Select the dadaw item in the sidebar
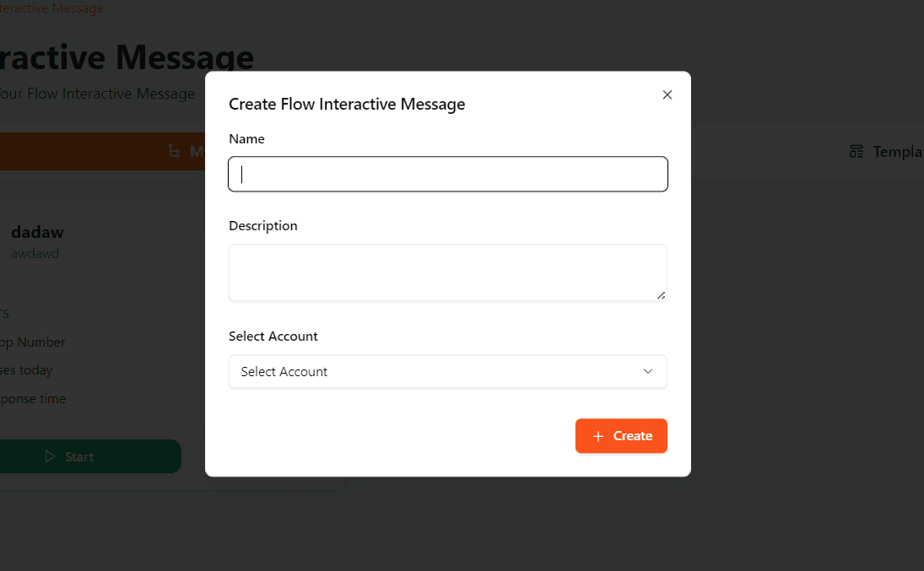Image resolution: width=924 pixels, height=571 pixels. click(36, 232)
